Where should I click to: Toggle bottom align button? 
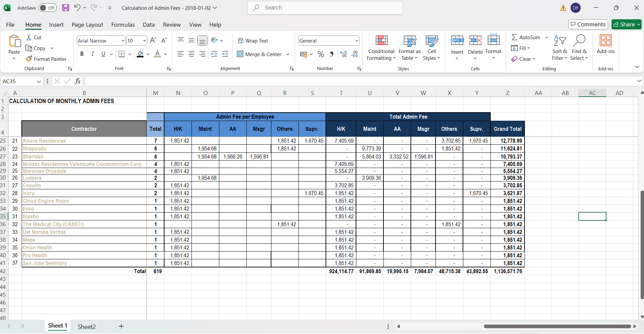(x=202, y=41)
